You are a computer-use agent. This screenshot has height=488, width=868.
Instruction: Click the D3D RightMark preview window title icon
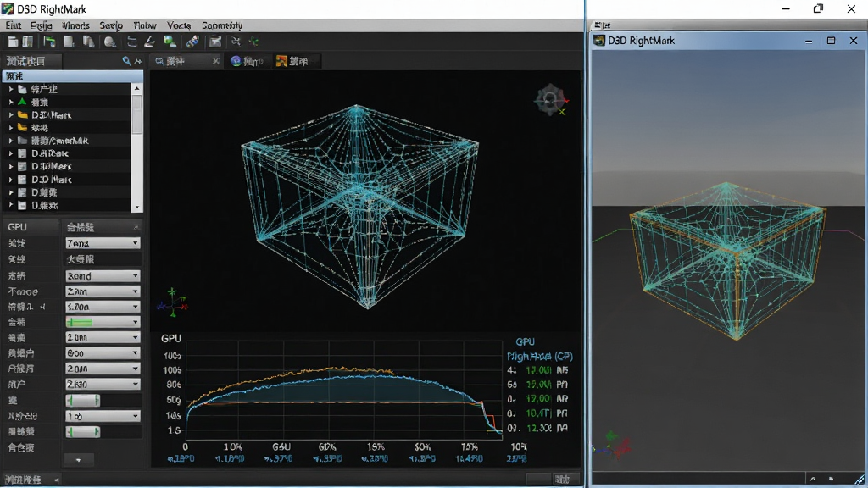(x=599, y=41)
